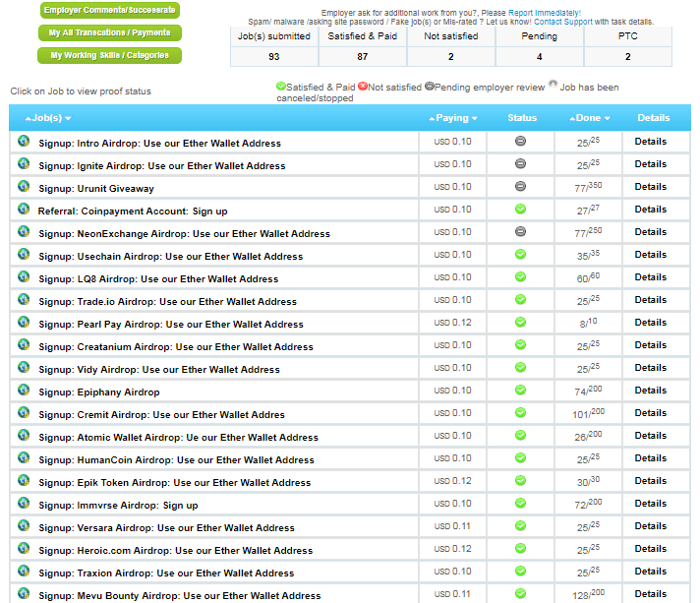Click green paid icon for Vidy Airdrop
Viewport: 700px width, 603px height.
click(x=520, y=367)
